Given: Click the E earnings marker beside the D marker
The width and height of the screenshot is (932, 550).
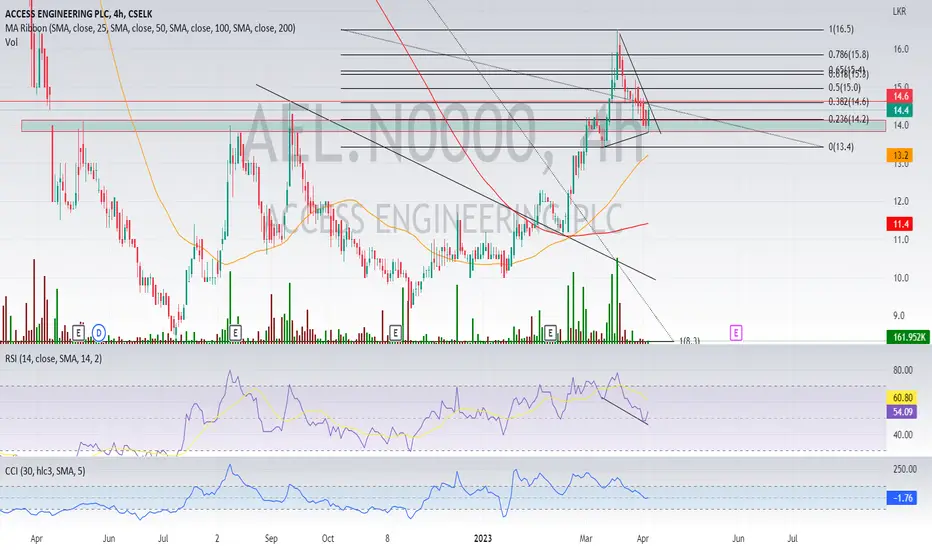Looking at the screenshot, I should (x=78, y=333).
